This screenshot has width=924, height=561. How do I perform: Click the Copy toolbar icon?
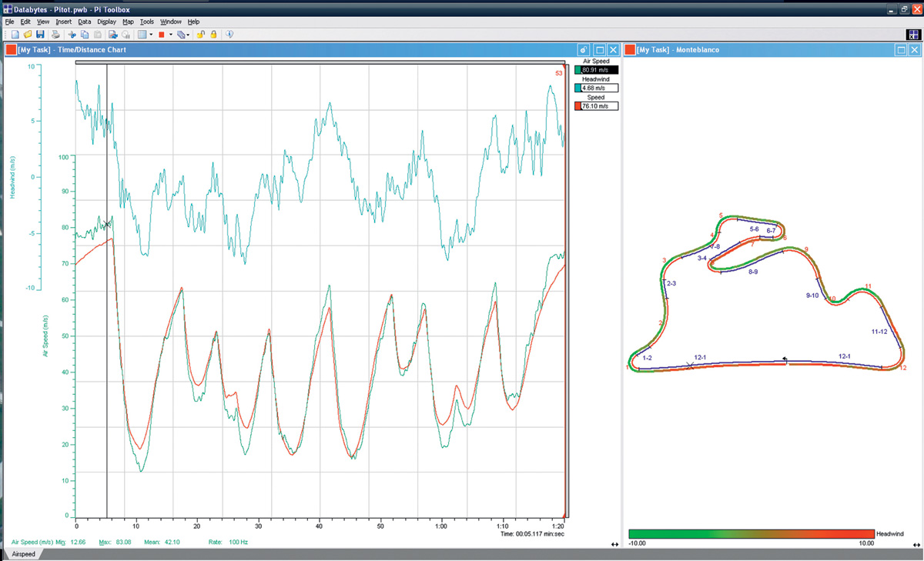pos(85,35)
